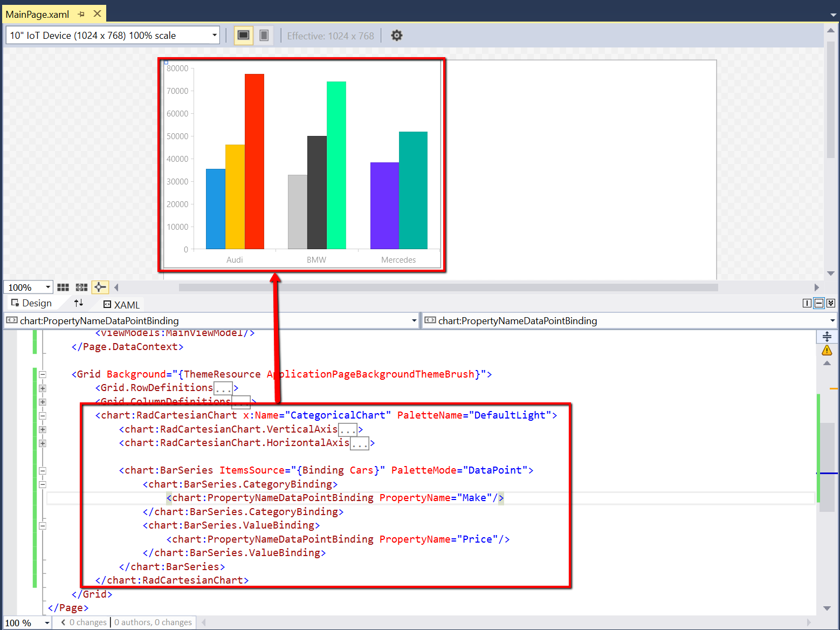Swap the Design and XAML panes
840x630 pixels.
(79, 303)
